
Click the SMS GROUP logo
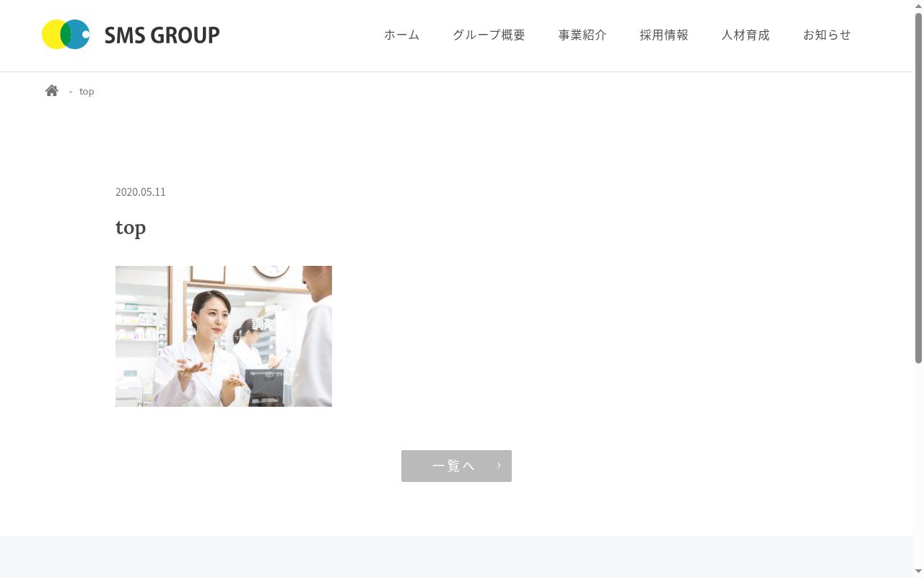click(131, 35)
